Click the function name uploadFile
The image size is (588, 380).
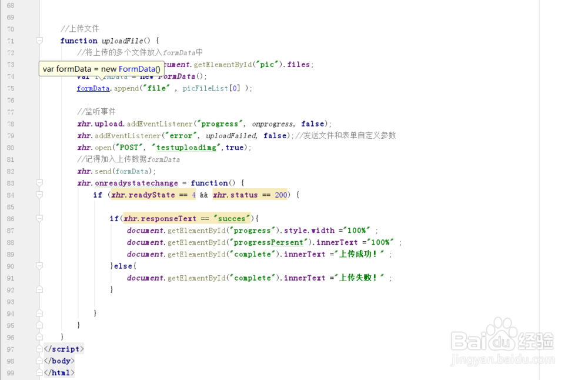[122, 41]
